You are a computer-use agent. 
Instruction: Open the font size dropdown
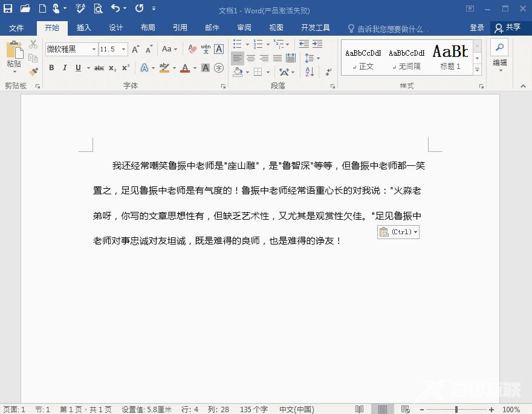coord(123,49)
